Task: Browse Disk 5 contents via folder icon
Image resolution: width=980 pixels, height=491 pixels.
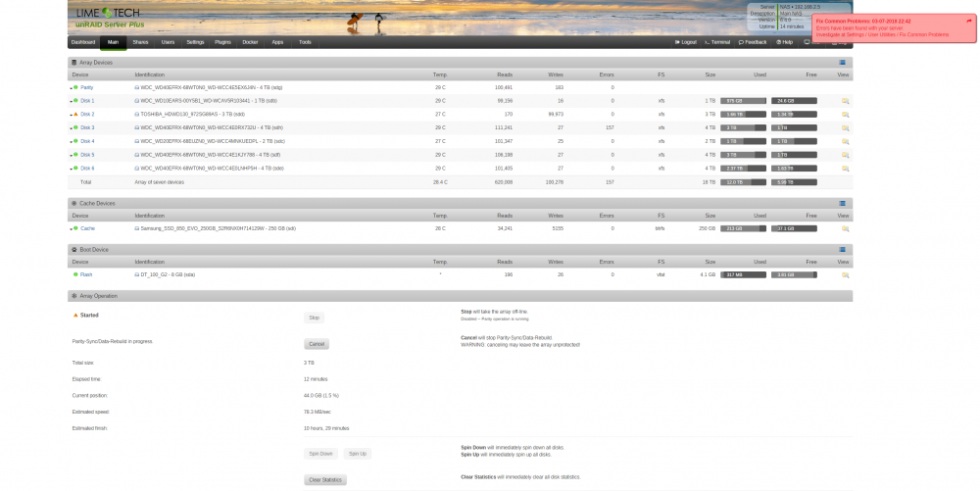Action: (845, 155)
